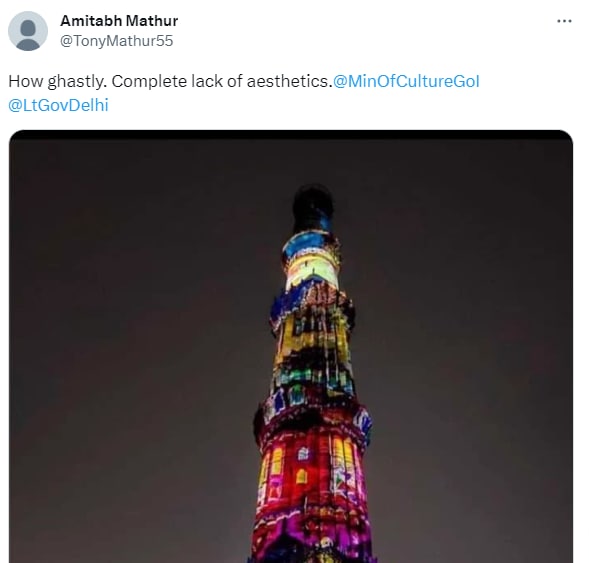589x563 pixels.
Task: Click the name "Mathur" in the tweet header
Action: pyautogui.click(x=152, y=21)
